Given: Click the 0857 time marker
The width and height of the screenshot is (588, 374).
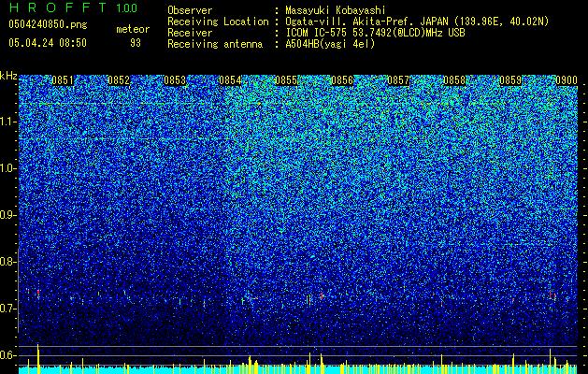Looking at the screenshot, I should point(398,80).
